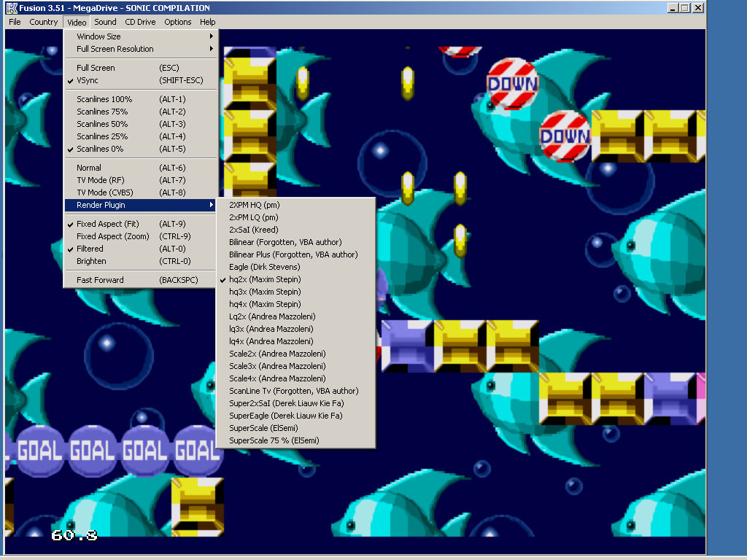The image size is (747, 560).
Task: Select lq3x (Andrea Mazzoleni) plugin
Action: [x=296, y=329]
